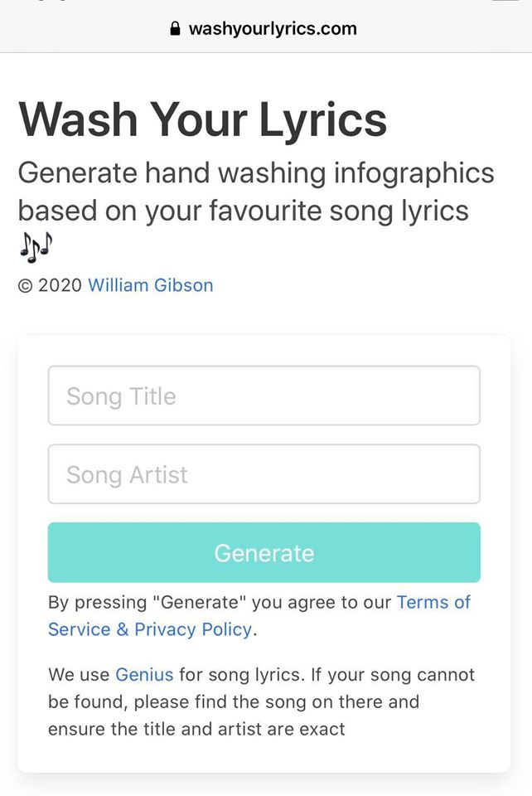Click the 'We use' text before Genius
This screenshot has width=532, height=796.
[x=80, y=674]
